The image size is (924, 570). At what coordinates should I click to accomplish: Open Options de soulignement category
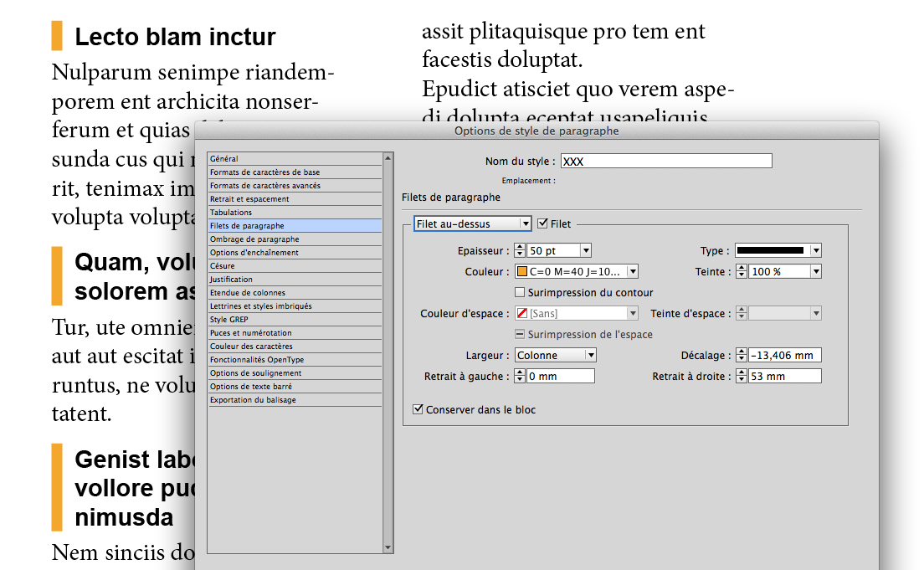tap(295, 373)
